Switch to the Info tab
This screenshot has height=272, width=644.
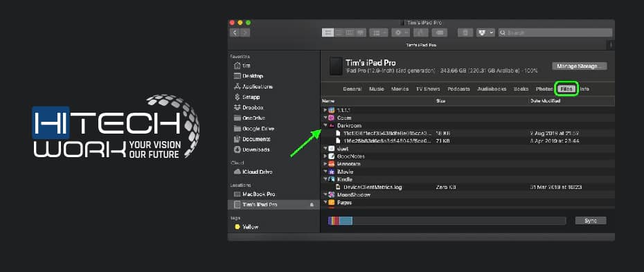pos(584,89)
